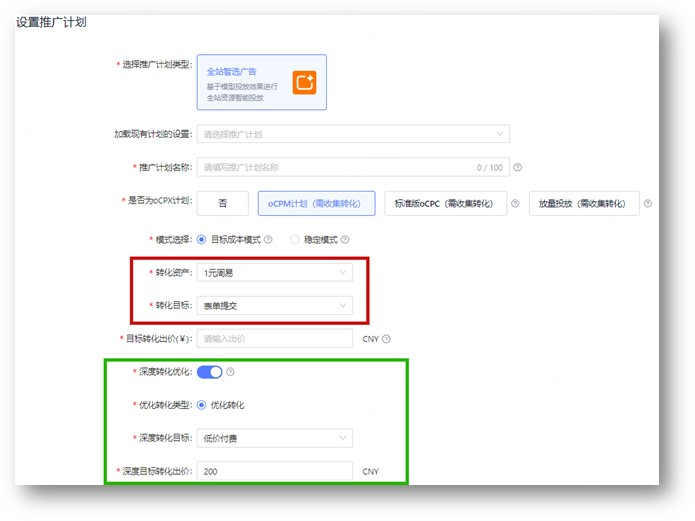Click the 否 option button
Viewport: 695px width, 521px height.
[223, 204]
